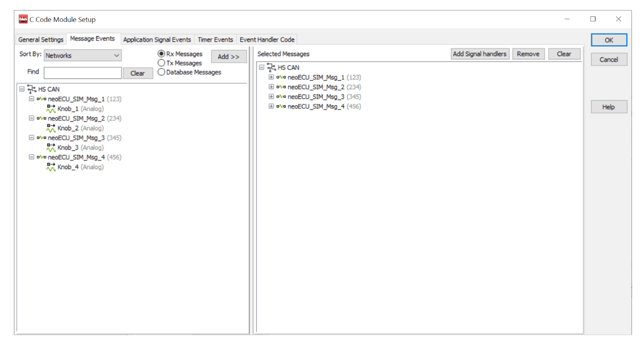This screenshot has height=340, width=644.
Task: Open the Sort By Networks dropdown
Action: click(116, 56)
